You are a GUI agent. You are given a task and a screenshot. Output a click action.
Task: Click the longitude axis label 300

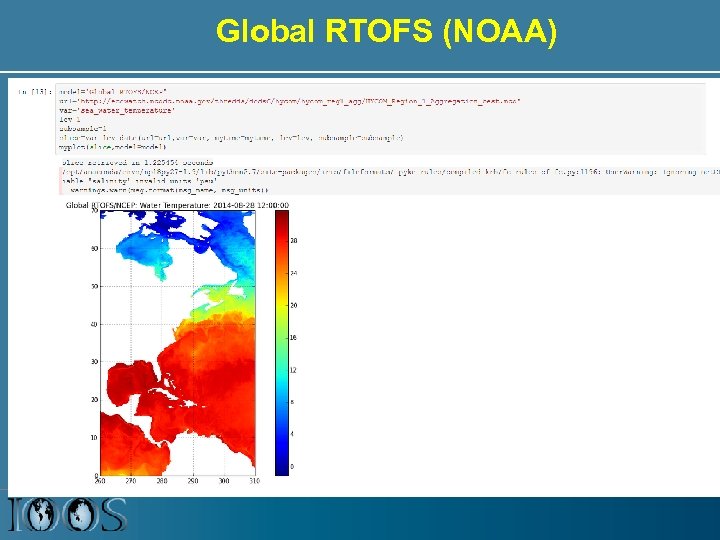coord(224,481)
